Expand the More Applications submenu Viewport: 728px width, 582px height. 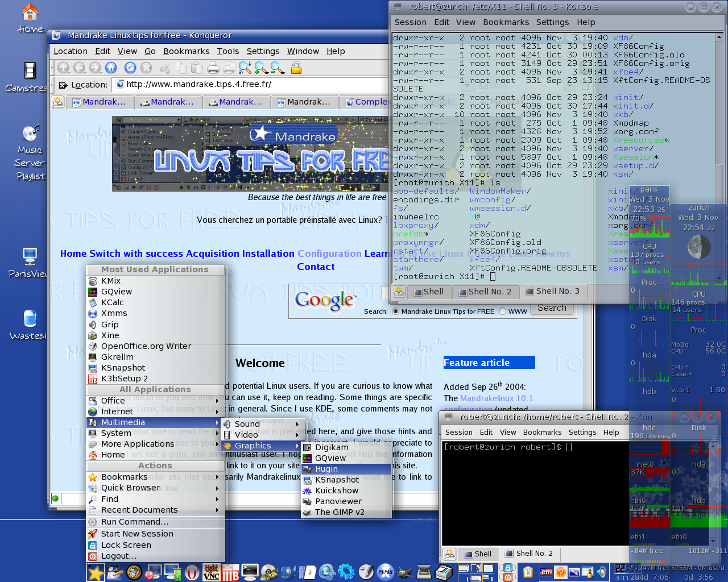tap(155, 444)
